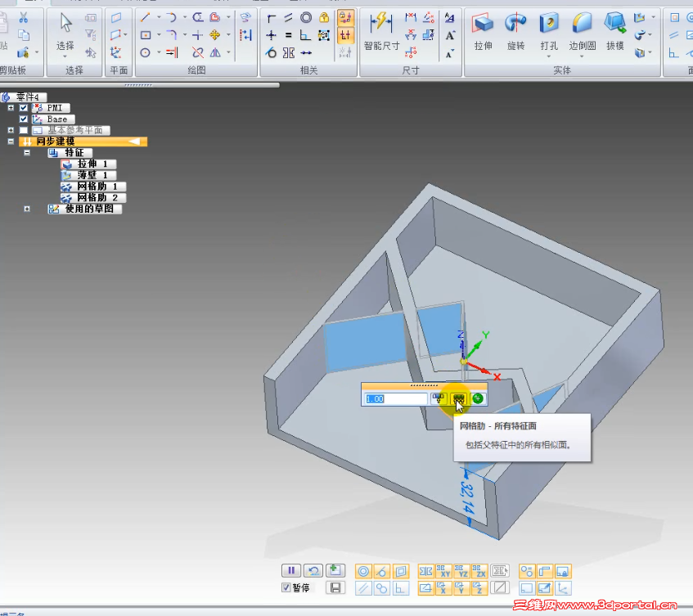693x616 pixels.
Task: Collapse the 同步建模 tree node
Action: coord(11,142)
